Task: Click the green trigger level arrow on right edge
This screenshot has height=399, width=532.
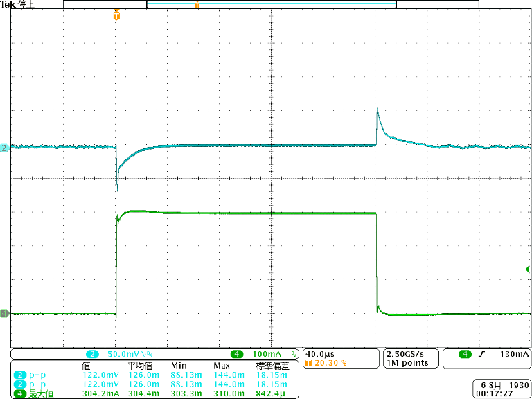Action: 528,269
